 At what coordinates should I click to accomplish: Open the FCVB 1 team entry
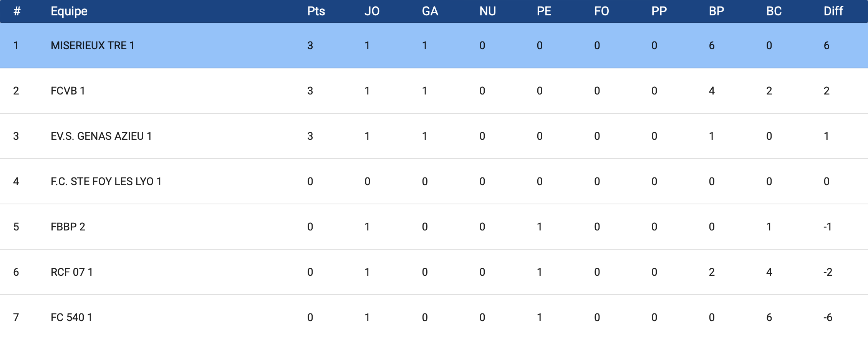[x=68, y=91]
